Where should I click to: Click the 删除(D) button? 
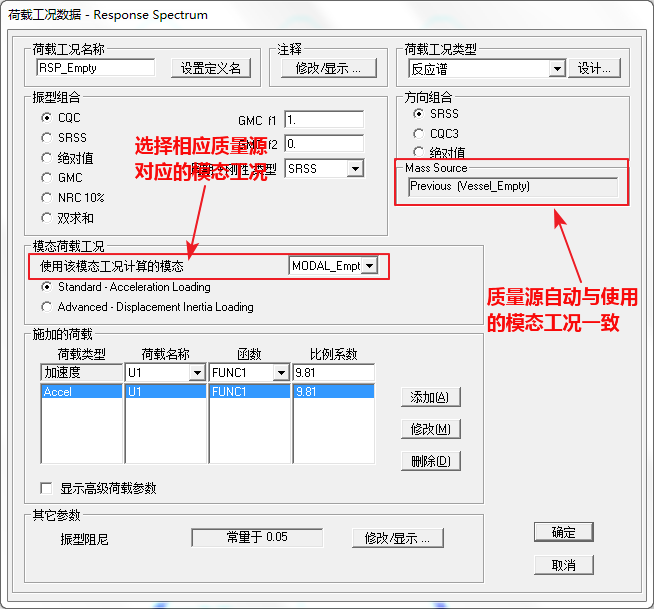tap(430, 461)
